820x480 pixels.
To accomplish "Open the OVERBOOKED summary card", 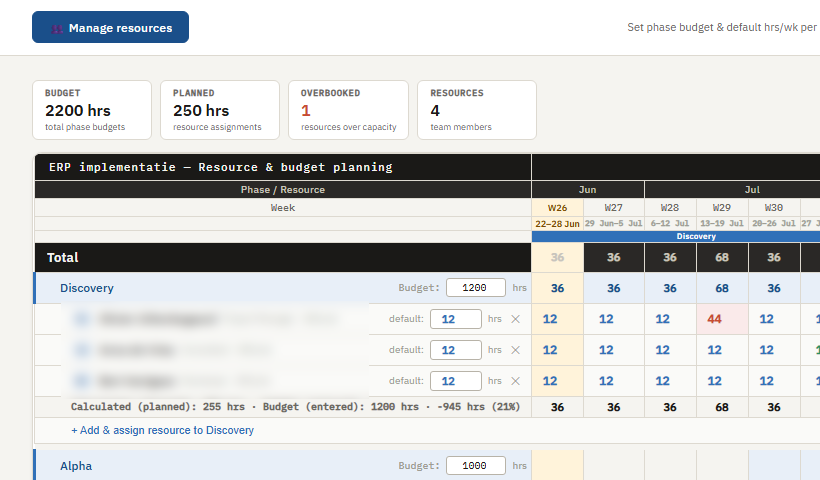I will click(348, 110).
